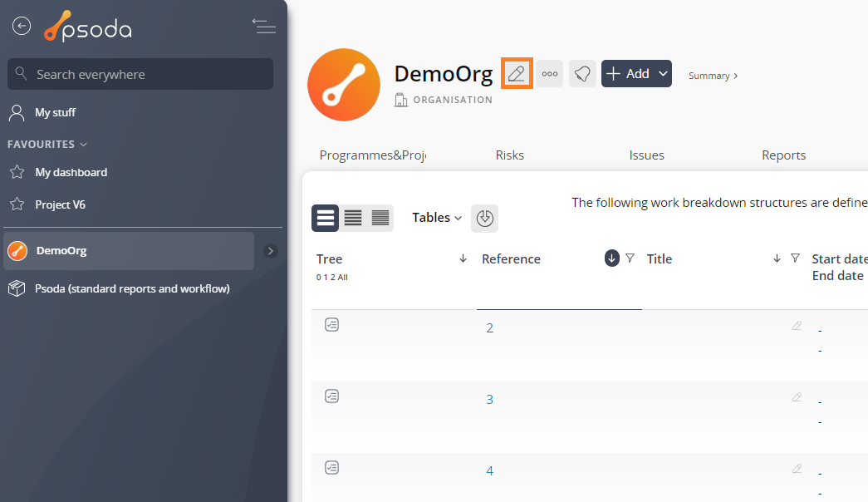
Task: Switch to the Issues tab
Action: (x=646, y=155)
